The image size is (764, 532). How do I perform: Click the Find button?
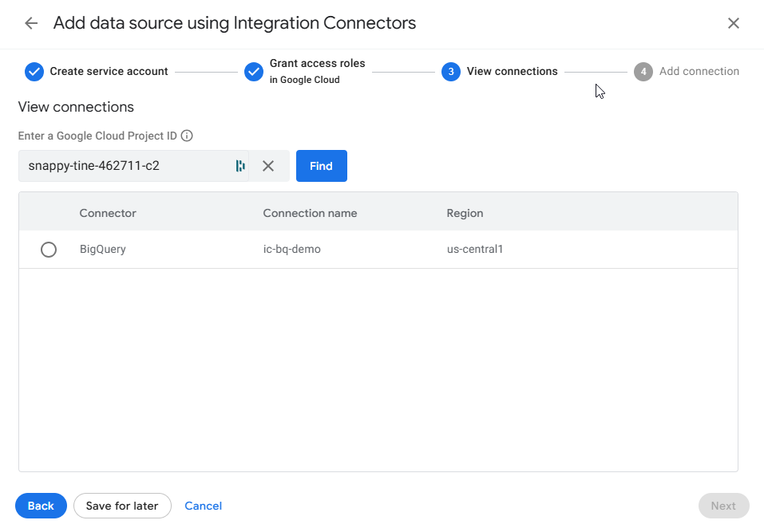tap(321, 166)
